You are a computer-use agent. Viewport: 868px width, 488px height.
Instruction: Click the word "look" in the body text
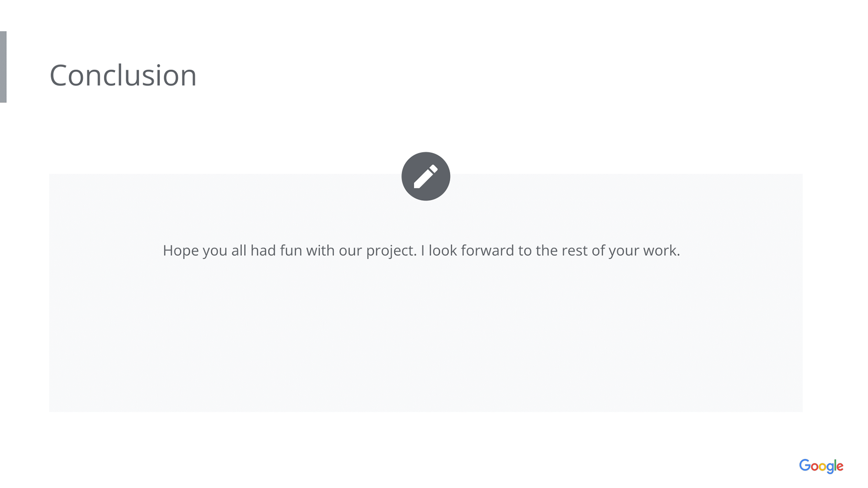(443, 250)
